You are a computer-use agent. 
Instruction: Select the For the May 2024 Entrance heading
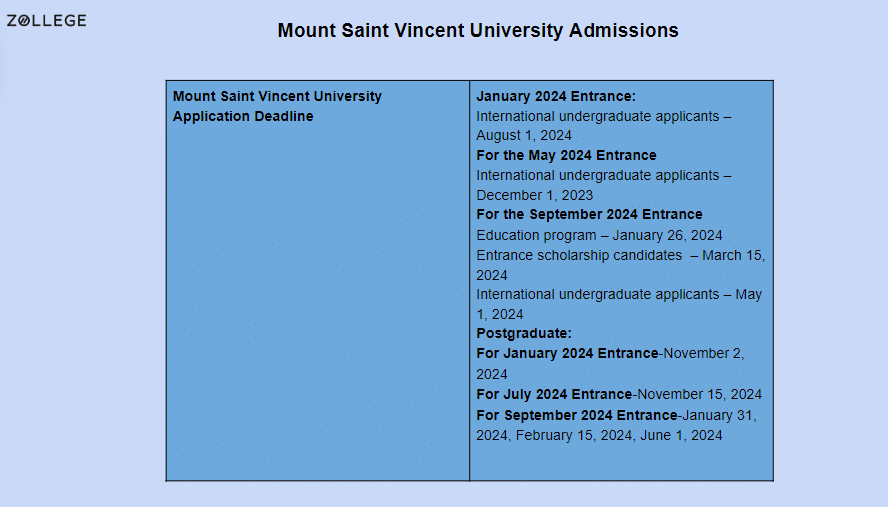click(x=566, y=155)
